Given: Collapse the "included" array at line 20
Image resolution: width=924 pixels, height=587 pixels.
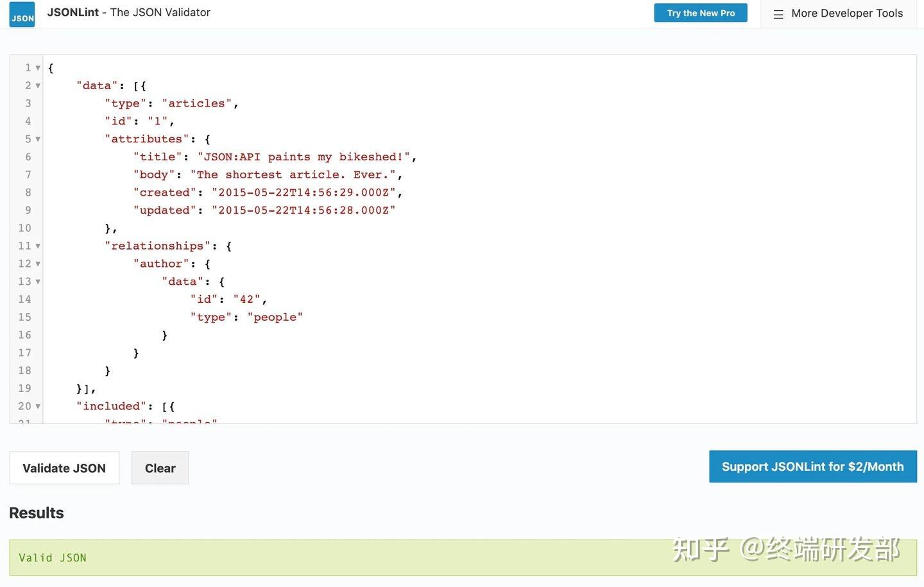Looking at the screenshot, I should point(38,406).
